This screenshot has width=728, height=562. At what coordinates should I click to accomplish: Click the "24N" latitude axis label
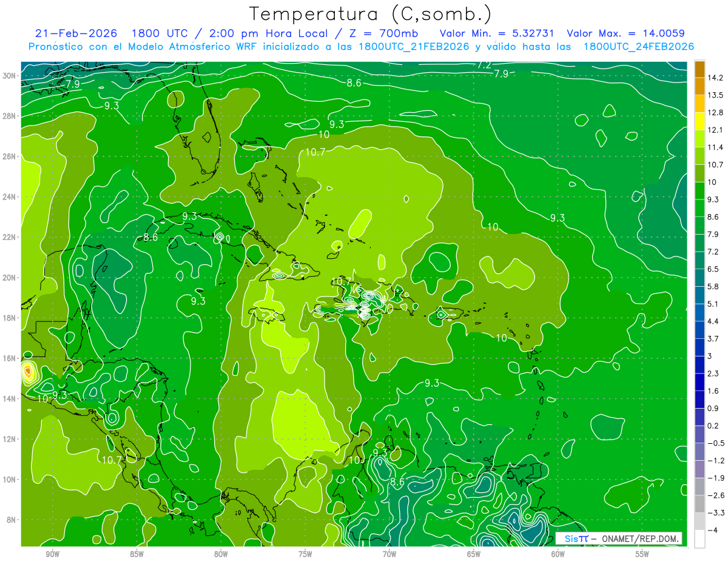[9, 197]
